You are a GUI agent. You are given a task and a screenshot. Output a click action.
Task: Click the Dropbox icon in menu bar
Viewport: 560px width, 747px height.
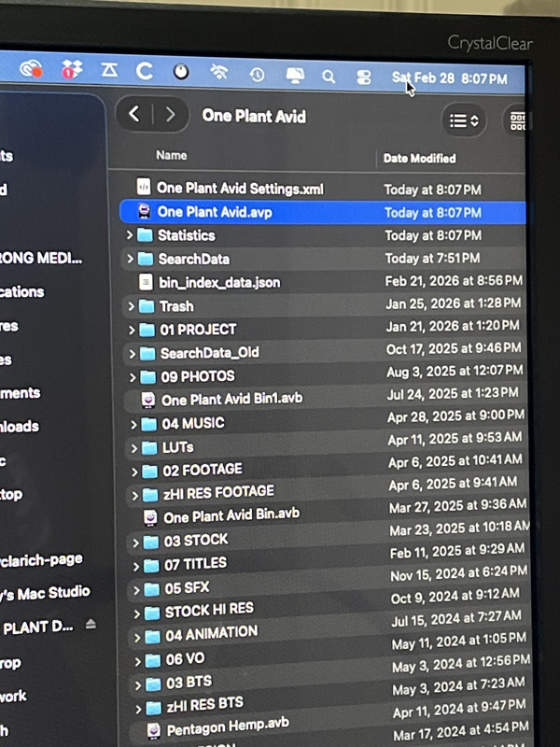pyautogui.click(x=73, y=69)
